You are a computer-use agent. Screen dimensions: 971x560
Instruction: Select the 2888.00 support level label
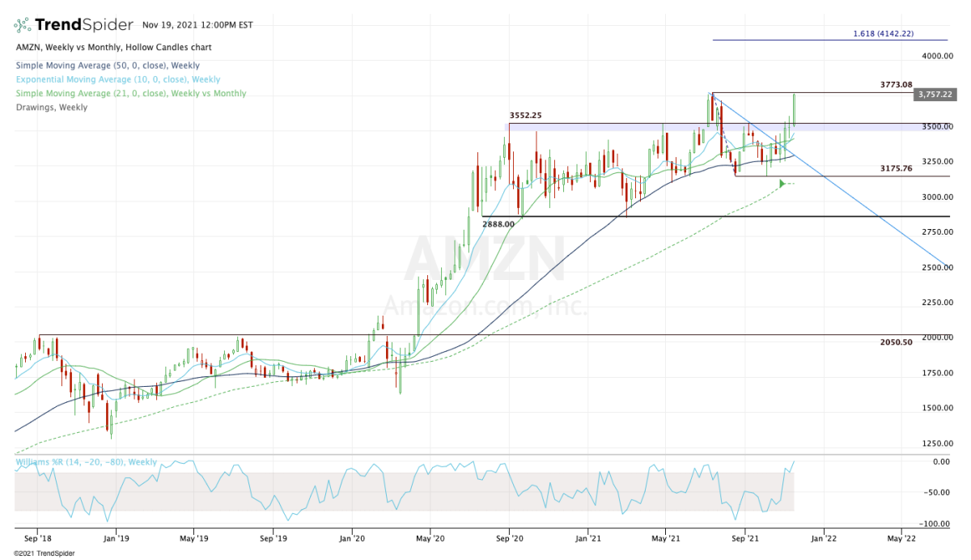498,223
